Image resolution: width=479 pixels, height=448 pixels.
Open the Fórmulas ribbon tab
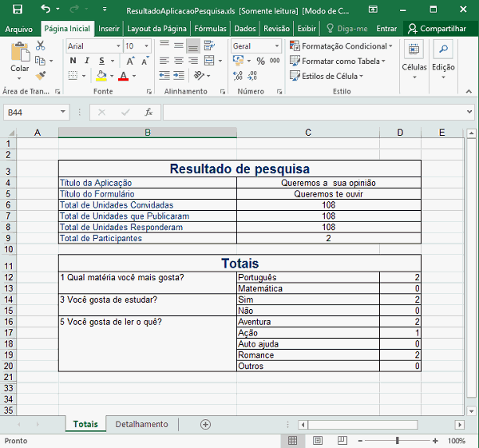pyautogui.click(x=210, y=29)
